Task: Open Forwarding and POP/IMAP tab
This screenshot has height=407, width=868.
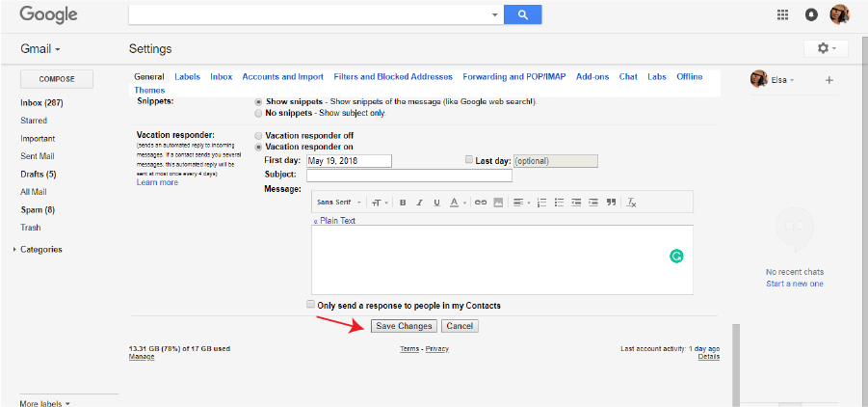Action: (514, 77)
